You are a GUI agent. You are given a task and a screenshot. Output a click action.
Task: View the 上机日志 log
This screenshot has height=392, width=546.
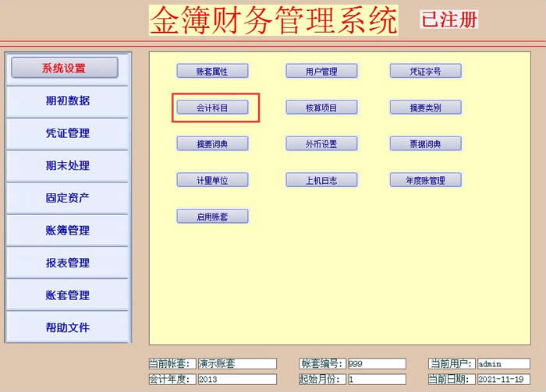[321, 181]
